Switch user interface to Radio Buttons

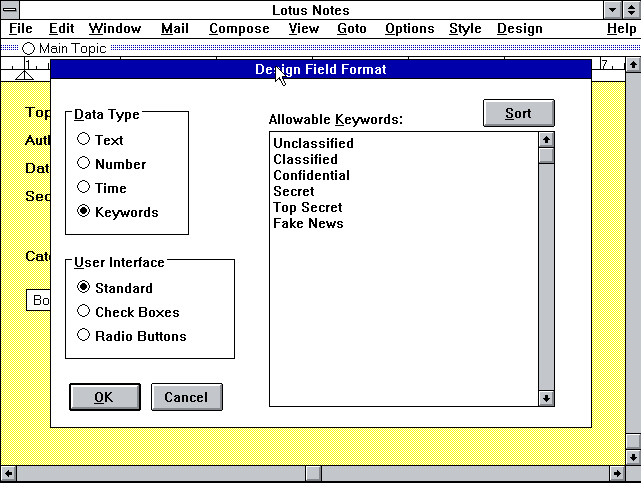84,336
